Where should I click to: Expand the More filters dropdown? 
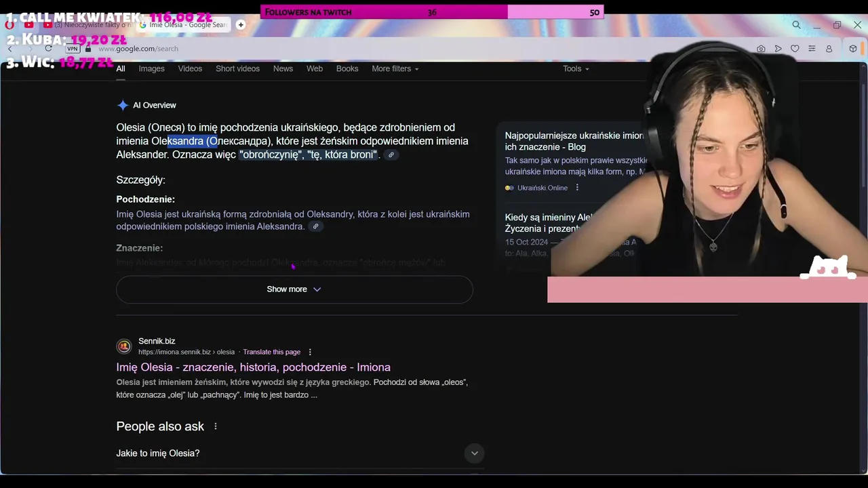[x=395, y=68]
